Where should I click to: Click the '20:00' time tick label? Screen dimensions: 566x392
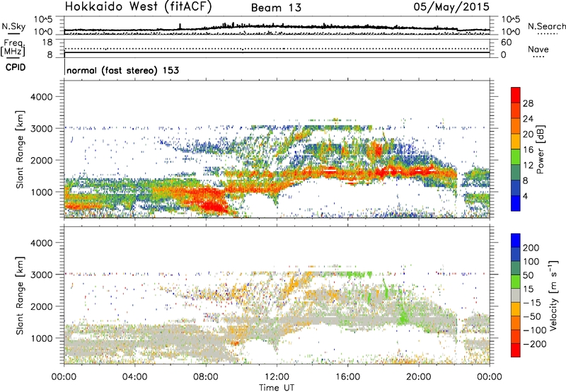point(419,377)
